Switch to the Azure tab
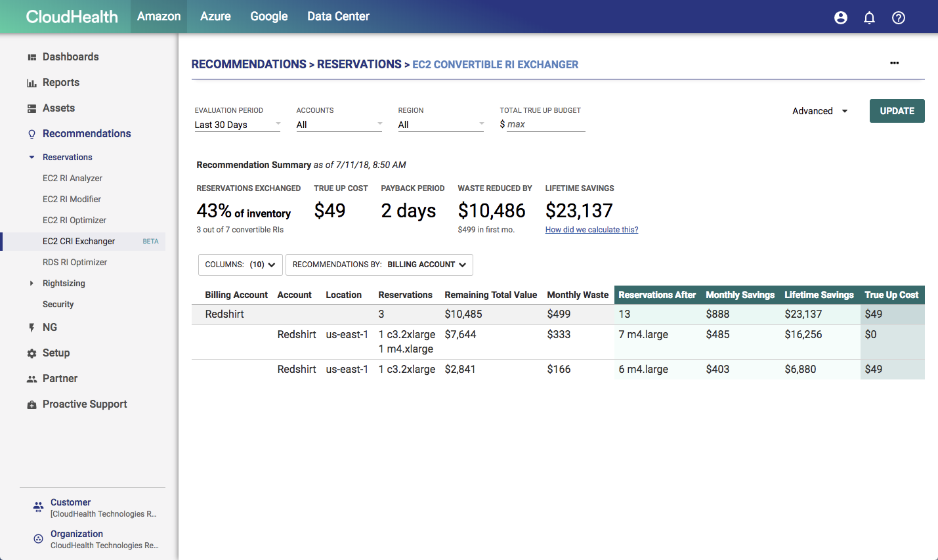Screen dimensions: 938x560 click(x=215, y=17)
